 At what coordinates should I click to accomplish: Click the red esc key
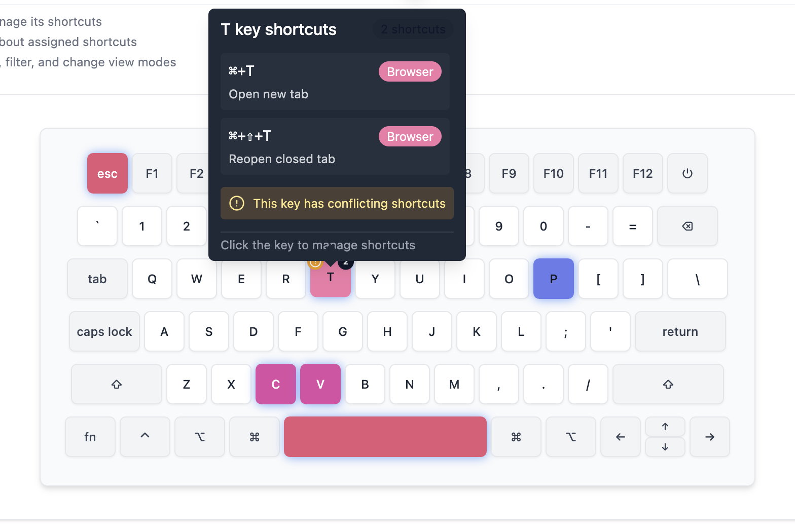pos(107,174)
